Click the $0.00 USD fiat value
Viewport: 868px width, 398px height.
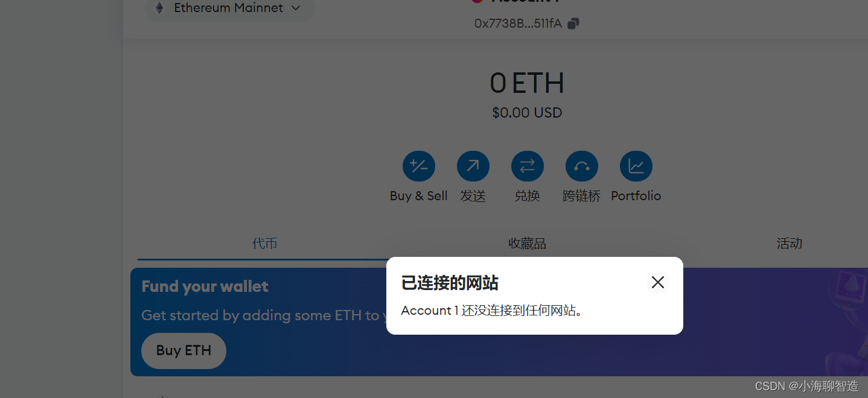(527, 113)
